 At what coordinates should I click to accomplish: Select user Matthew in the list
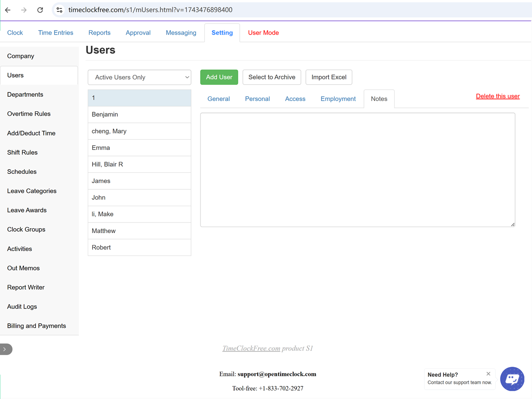pyautogui.click(x=140, y=231)
